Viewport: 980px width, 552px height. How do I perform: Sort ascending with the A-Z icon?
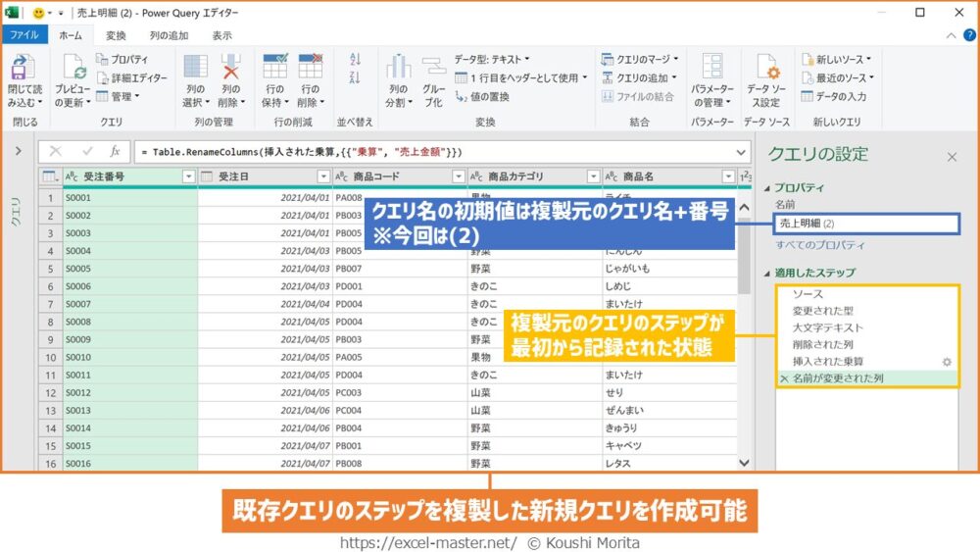pyautogui.click(x=355, y=61)
